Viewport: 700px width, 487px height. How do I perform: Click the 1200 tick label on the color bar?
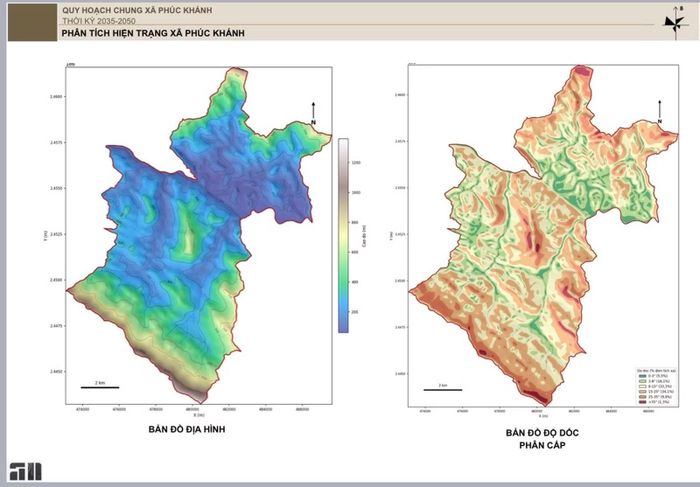[x=356, y=163]
